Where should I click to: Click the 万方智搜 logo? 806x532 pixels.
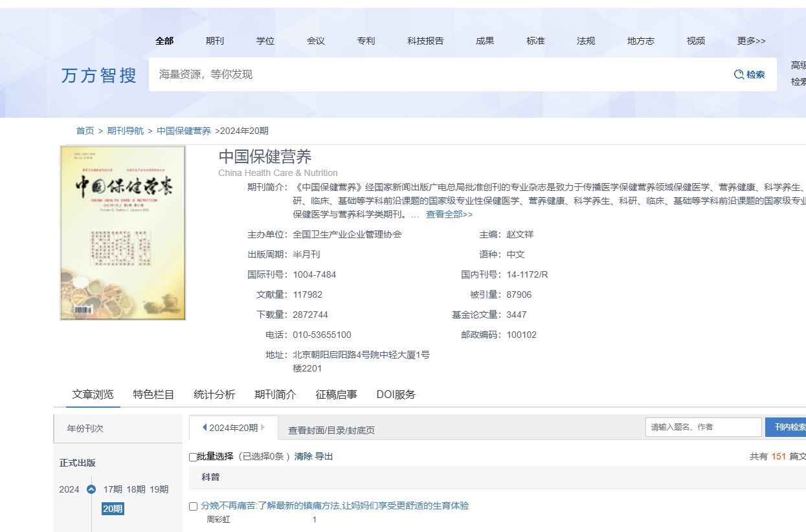pos(99,76)
